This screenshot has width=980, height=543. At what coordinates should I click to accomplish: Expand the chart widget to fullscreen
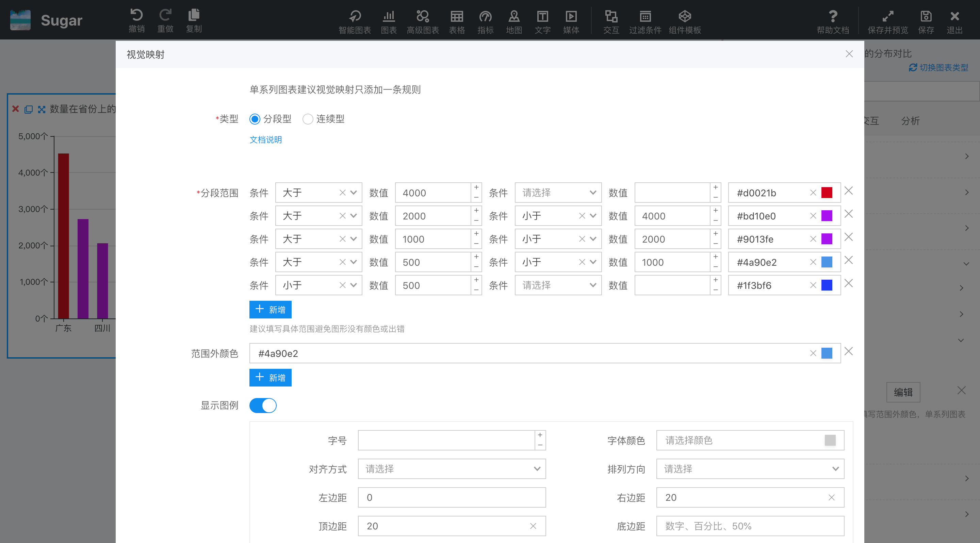click(x=42, y=110)
